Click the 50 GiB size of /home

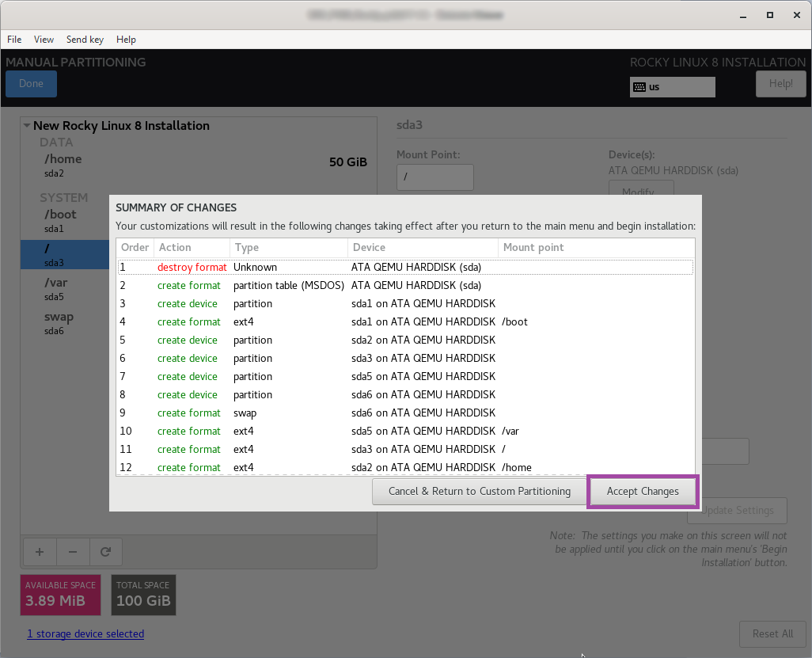pyautogui.click(x=348, y=162)
